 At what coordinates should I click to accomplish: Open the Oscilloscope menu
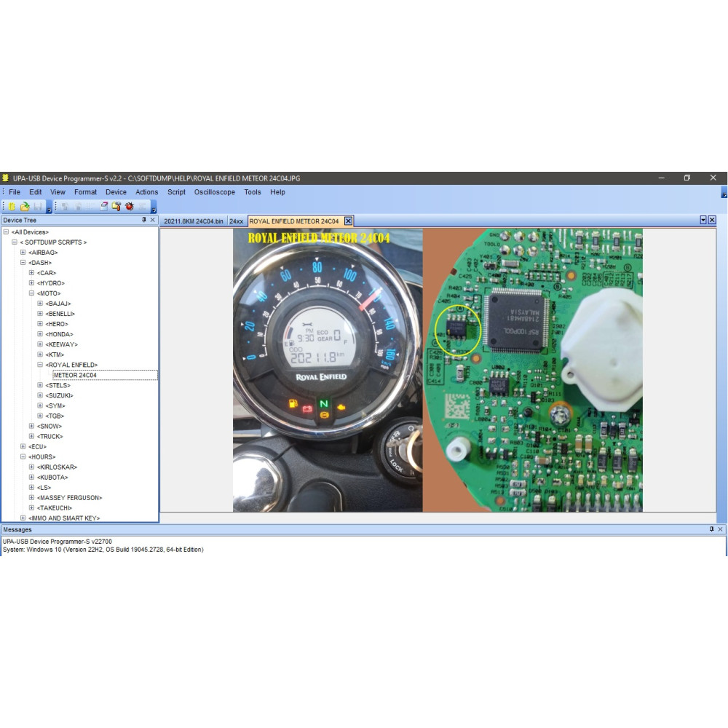tap(215, 191)
